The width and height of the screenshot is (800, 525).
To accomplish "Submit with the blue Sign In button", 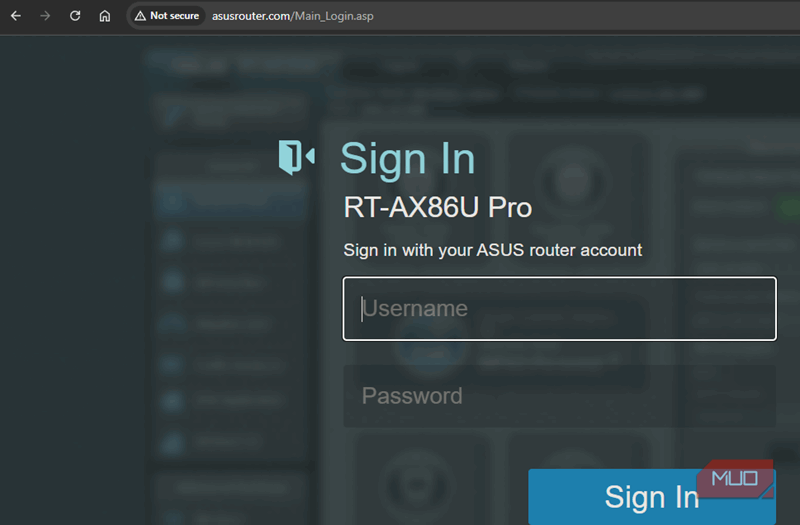I will (x=652, y=496).
